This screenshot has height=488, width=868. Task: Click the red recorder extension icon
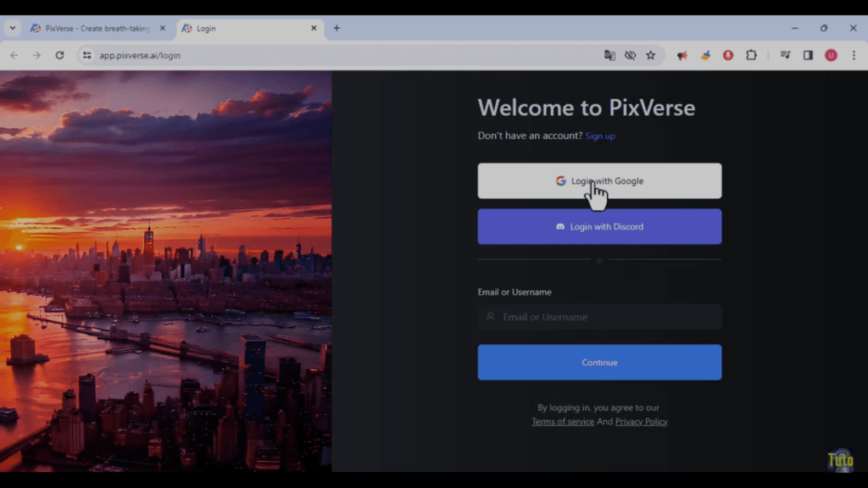click(x=726, y=54)
